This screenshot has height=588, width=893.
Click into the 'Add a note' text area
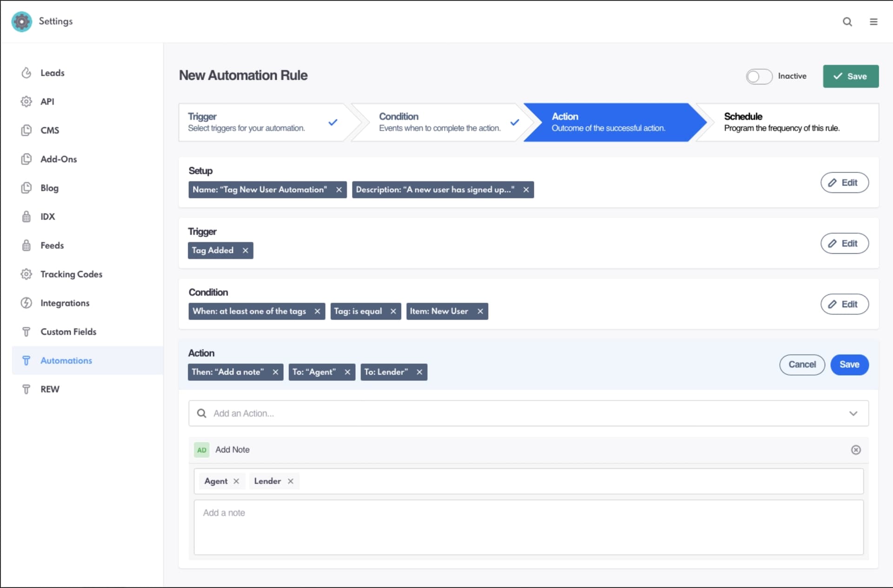(528, 527)
